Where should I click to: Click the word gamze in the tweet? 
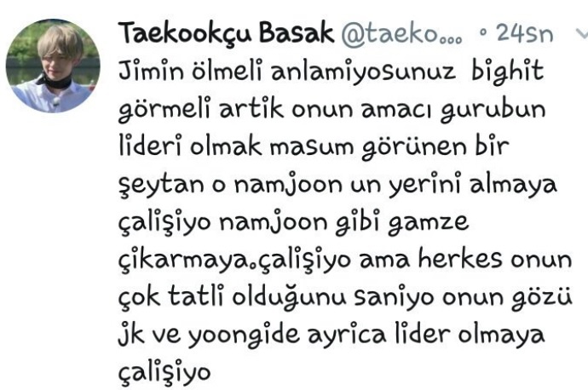point(428,222)
